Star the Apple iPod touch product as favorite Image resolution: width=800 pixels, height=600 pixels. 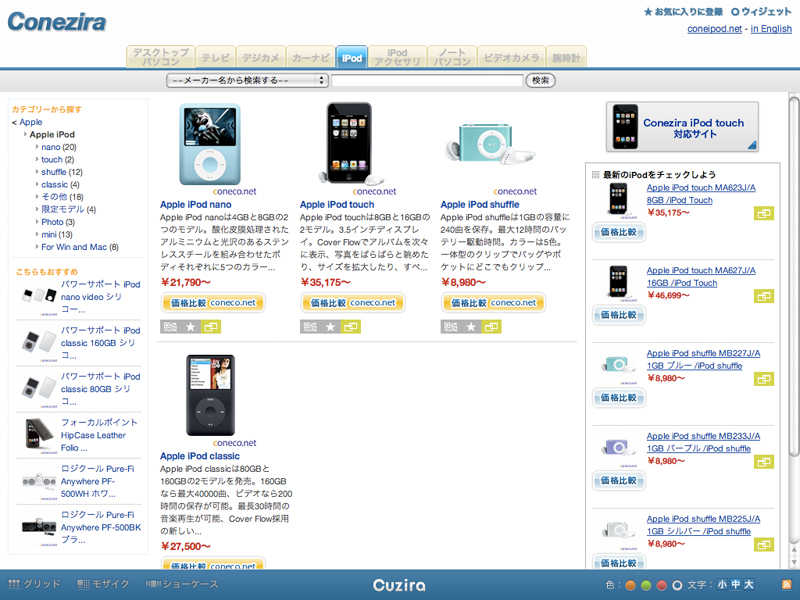[x=330, y=327]
